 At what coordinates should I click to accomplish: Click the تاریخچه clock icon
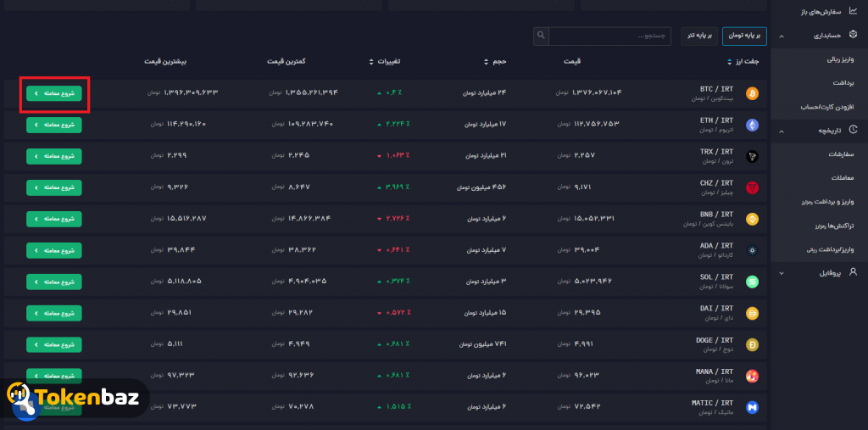(x=853, y=131)
